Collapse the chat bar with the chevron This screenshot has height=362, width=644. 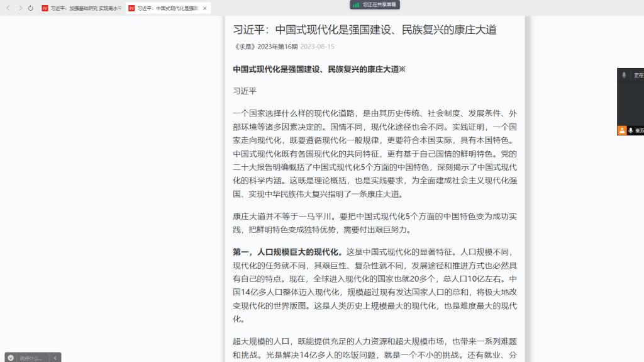click(55, 358)
